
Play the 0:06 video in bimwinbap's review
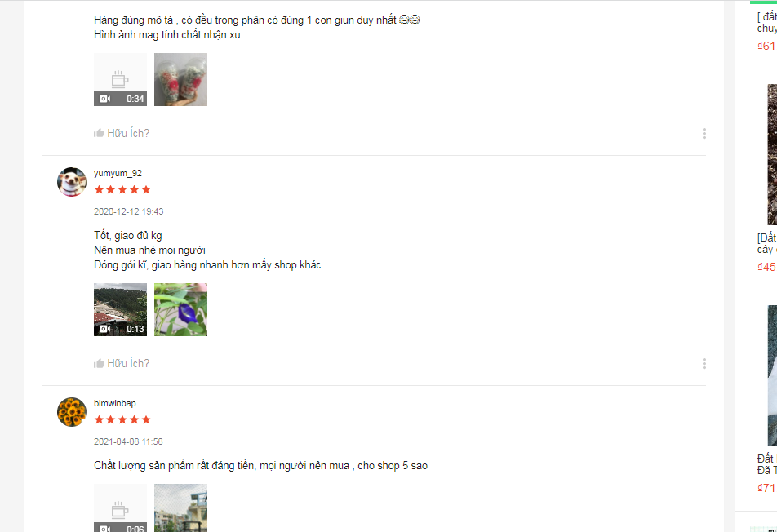pos(121,508)
